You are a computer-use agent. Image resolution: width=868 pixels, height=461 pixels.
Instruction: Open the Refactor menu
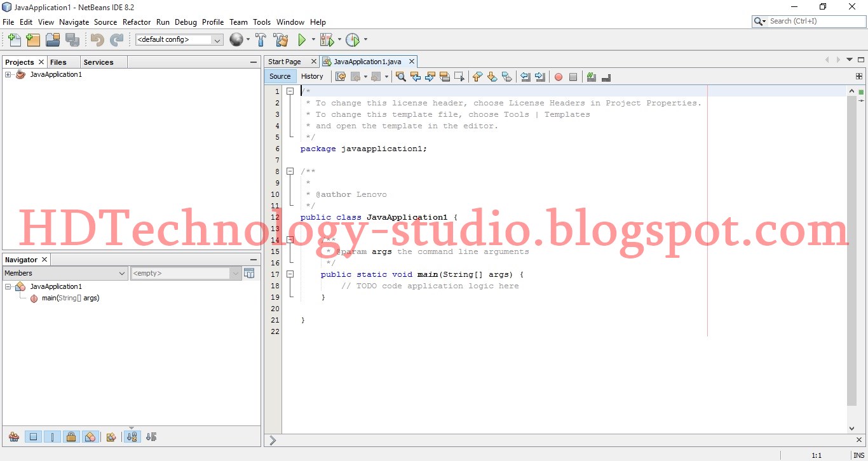(x=137, y=22)
